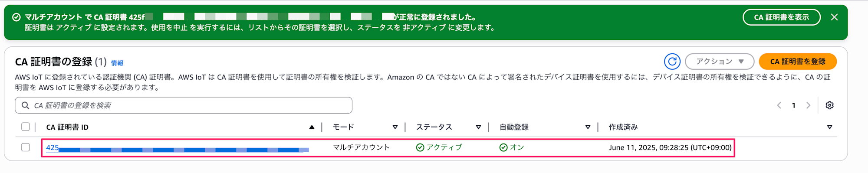Select all rows header checkbox
Viewport: 868px width, 173px height.
[26, 127]
